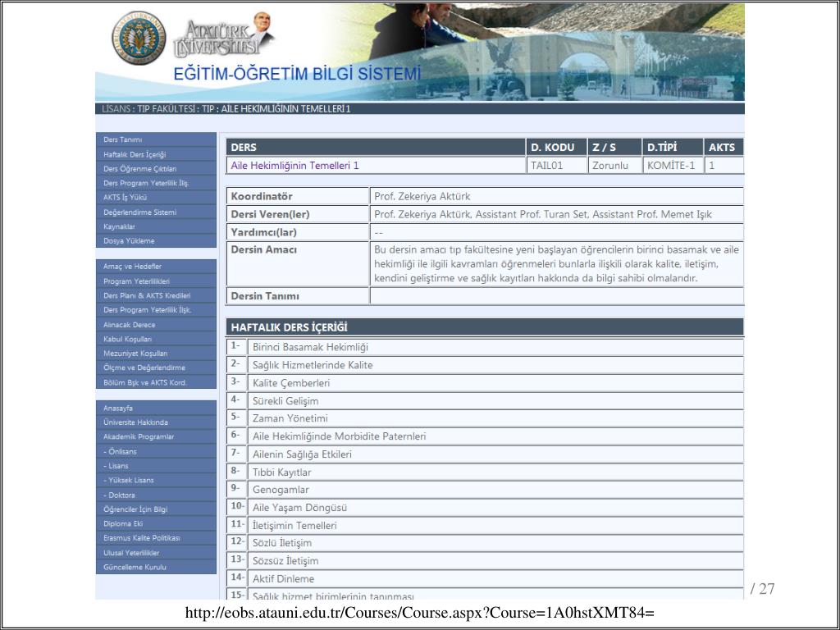Click Aile Hekimliğinin Temelleri 1 course link
Screen dimensions: 840x630
[x=294, y=166]
